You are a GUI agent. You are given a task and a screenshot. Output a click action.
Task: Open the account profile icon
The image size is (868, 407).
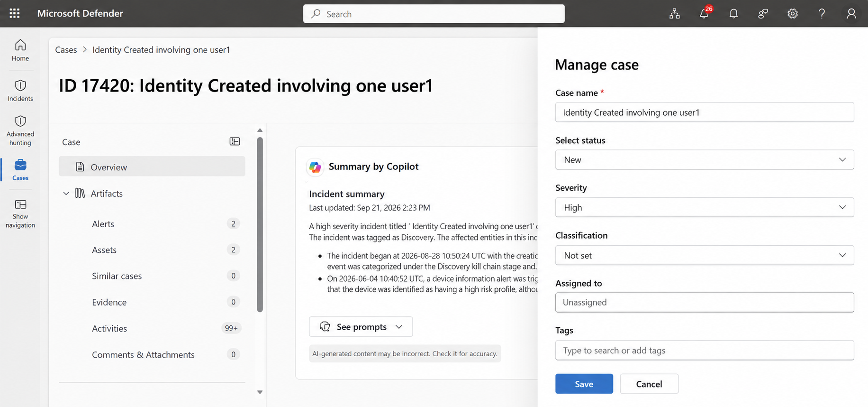851,14
